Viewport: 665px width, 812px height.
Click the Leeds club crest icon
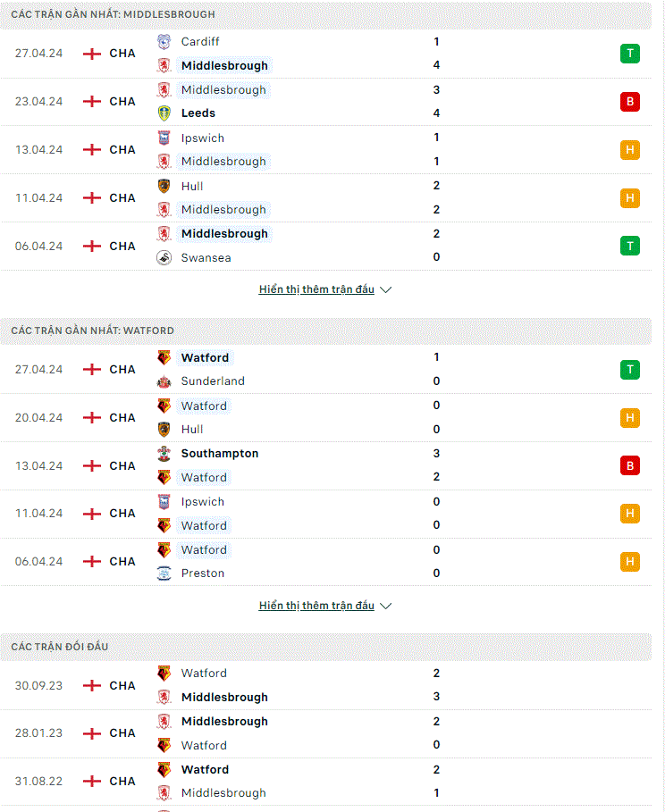click(x=164, y=113)
